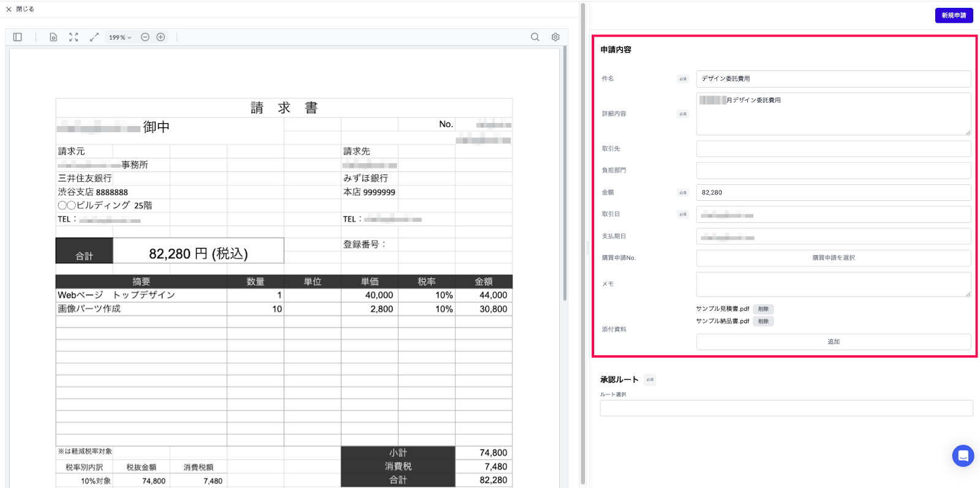Delete the attachment サンプル見積書.pdf
The height and width of the screenshot is (488, 980).
[763, 309]
